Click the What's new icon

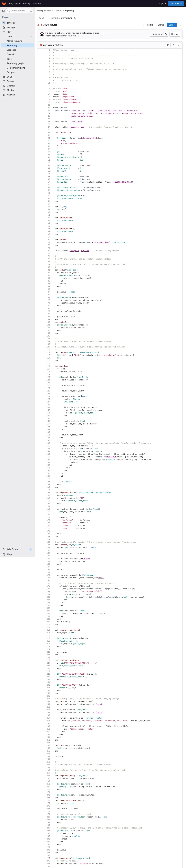pyautogui.click(x=4, y=549)
